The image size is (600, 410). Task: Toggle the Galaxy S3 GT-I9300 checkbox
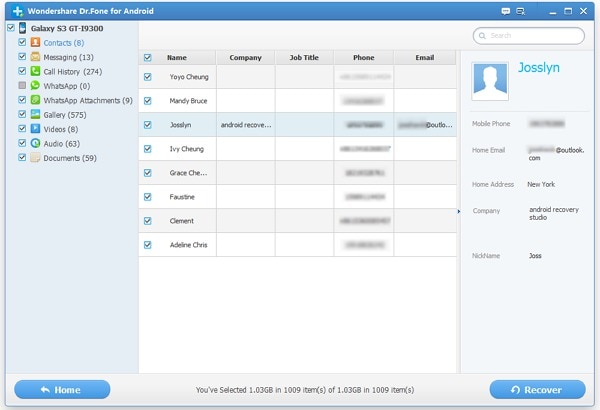(x=11, y=28)
